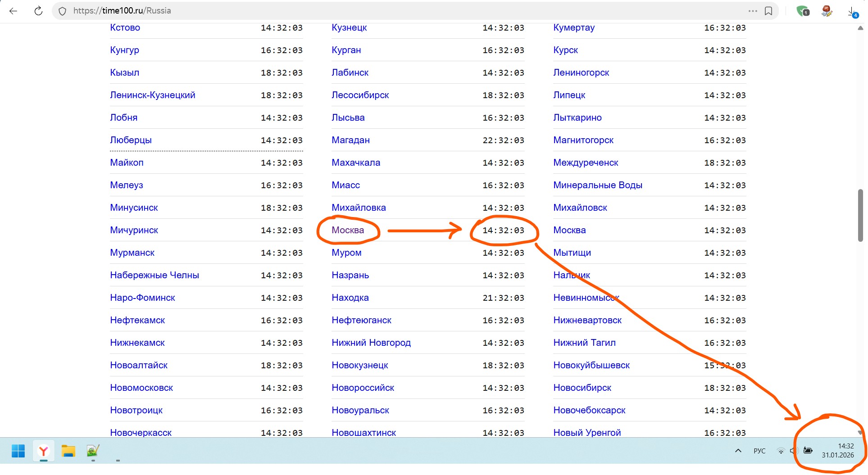Click the site protection shield icon
868x475 pixels.
pos(63,11)
